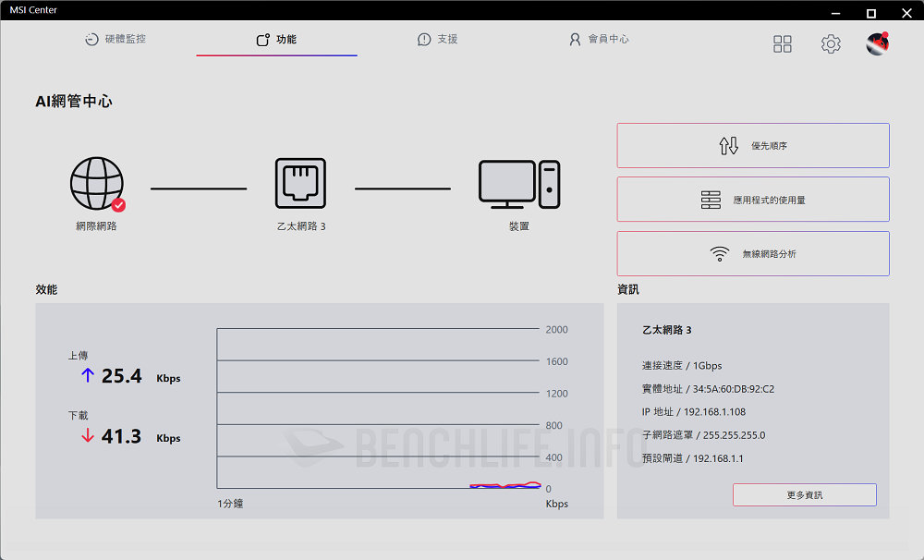Open 應用程式的使用量 button
Image resolution: width=924 pixels, height=560 pixels.
pos(753,200)
